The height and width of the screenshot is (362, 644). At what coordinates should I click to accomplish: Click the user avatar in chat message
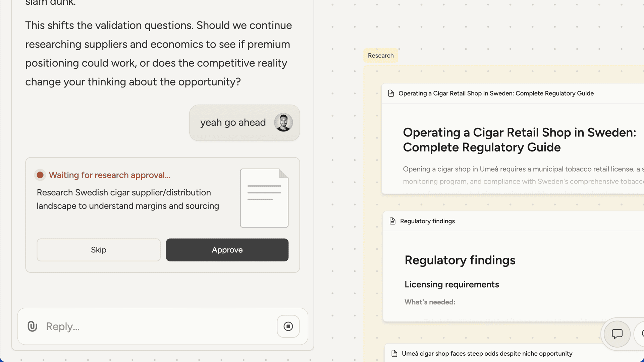[x=283, y=122]
